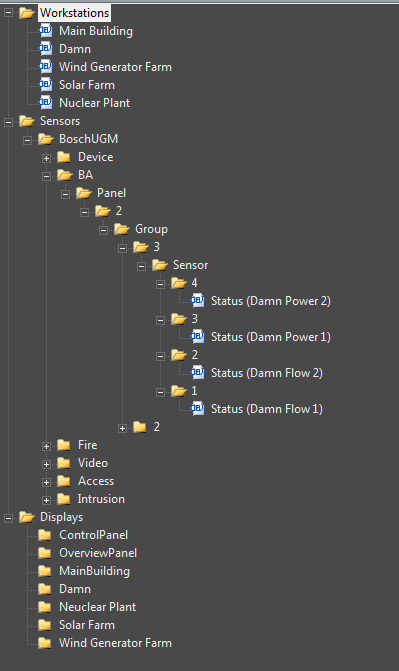
Task: Expand the Fire node
Action: point(46,446)
